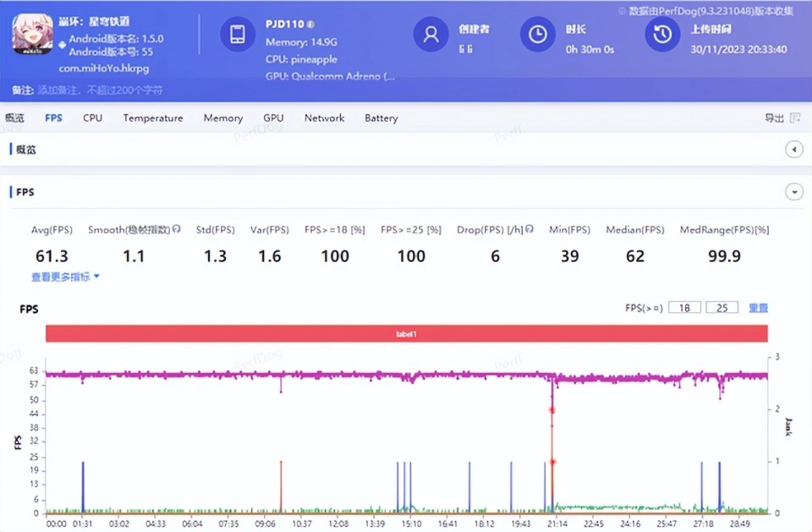Click the Honkai Star Rail app avatar
Screen dimensions: 812x532
coord(33,34)
